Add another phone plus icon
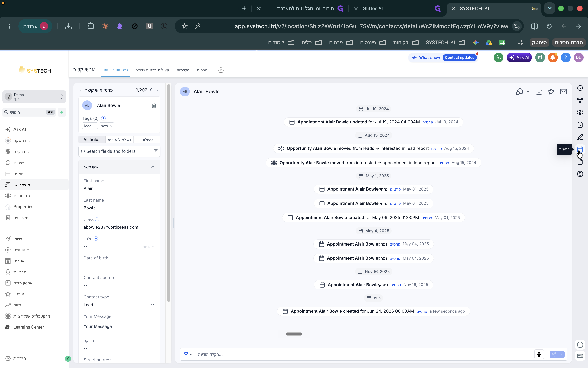Image resolution: width=588 pixels, height=368 pixels. click(x=96, y=239)
